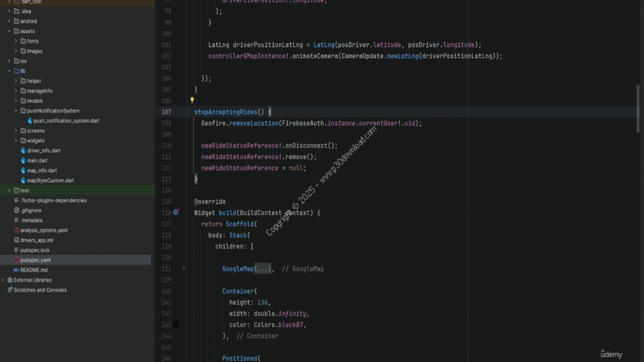Click the README.md markdown file icon

point(17,270)
